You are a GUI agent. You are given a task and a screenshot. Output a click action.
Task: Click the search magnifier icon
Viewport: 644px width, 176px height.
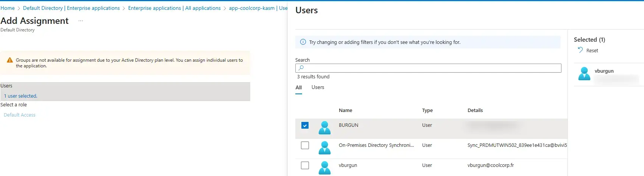(x=301, y=68)
